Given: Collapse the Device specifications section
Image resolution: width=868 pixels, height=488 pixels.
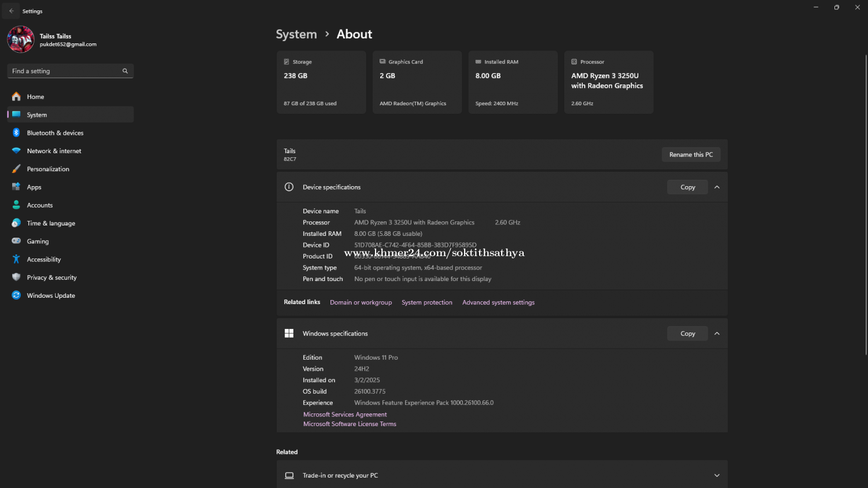Looking at the screenshot, I should pyautogui.click(x=717, y=187).
